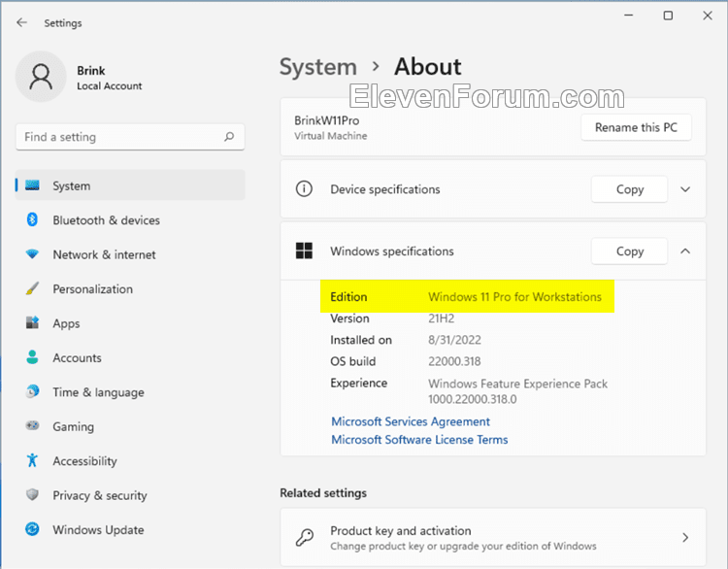
Task: Click the BrinkW11Pro PC name
Action: point(327,120)
